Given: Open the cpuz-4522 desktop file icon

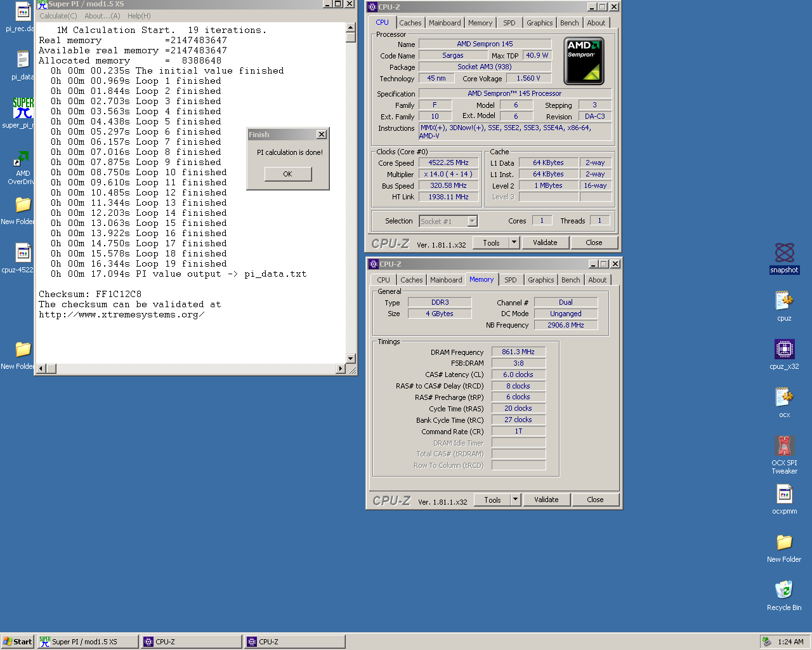Looking at the screenshot, I should (x=23, y=253).
